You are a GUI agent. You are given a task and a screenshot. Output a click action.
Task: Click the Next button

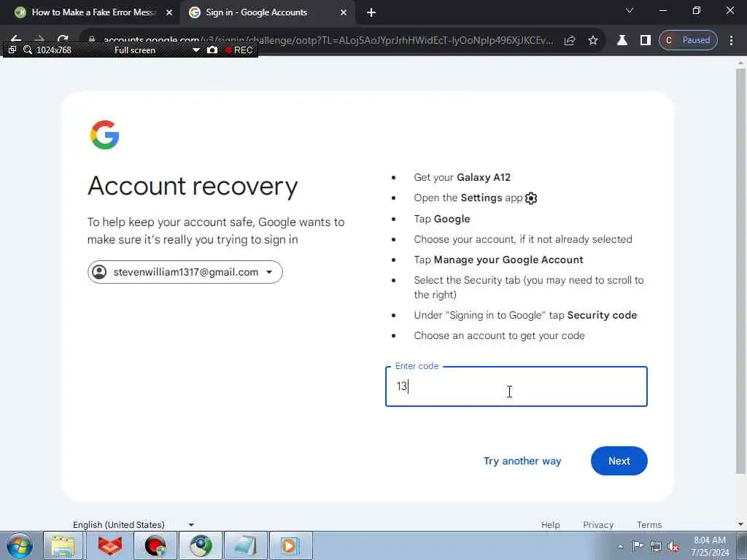coord(619,461)
